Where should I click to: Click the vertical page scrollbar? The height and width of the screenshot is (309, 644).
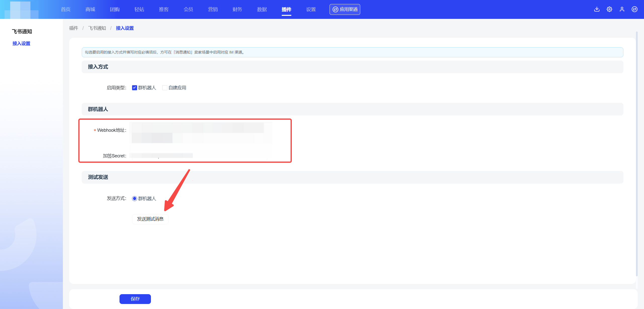point(637,154)
